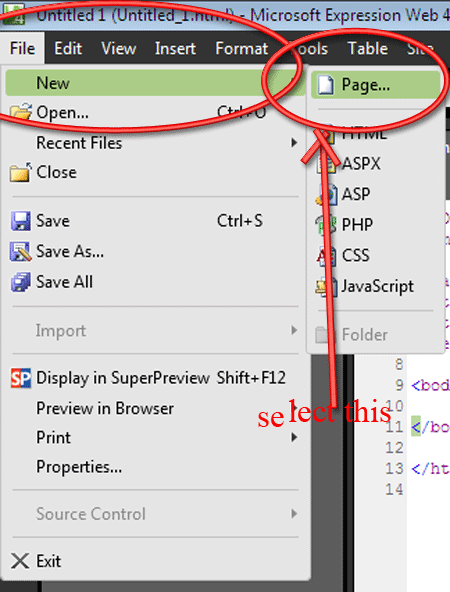Create a new ASPX page
The image size is (450, 592).
[x=376, y=164]
